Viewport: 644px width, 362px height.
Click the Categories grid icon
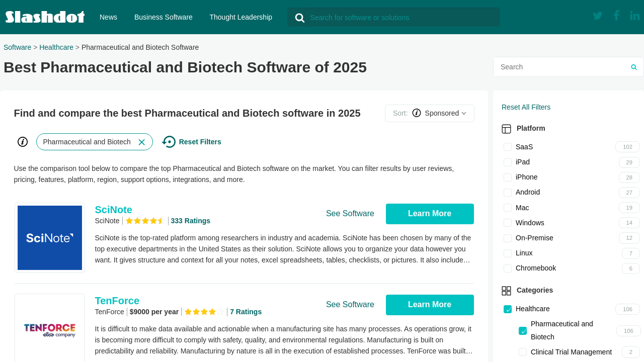tap(507, 291)
